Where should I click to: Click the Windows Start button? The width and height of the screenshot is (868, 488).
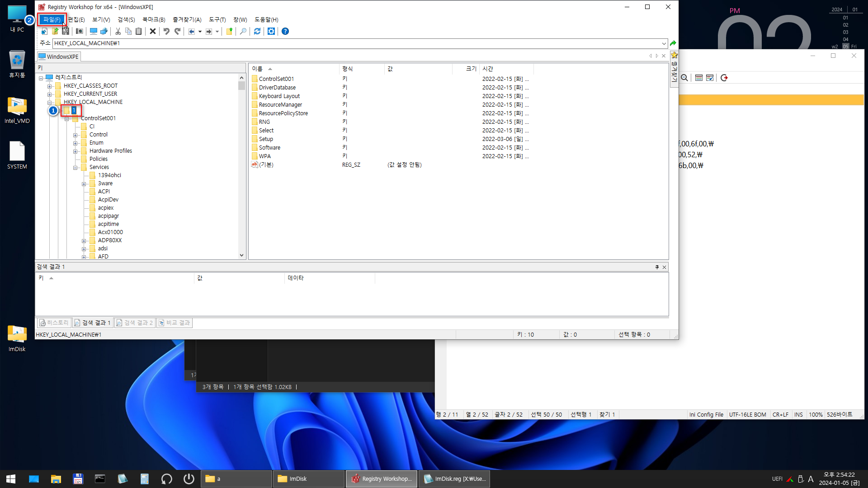click(11, 479)
